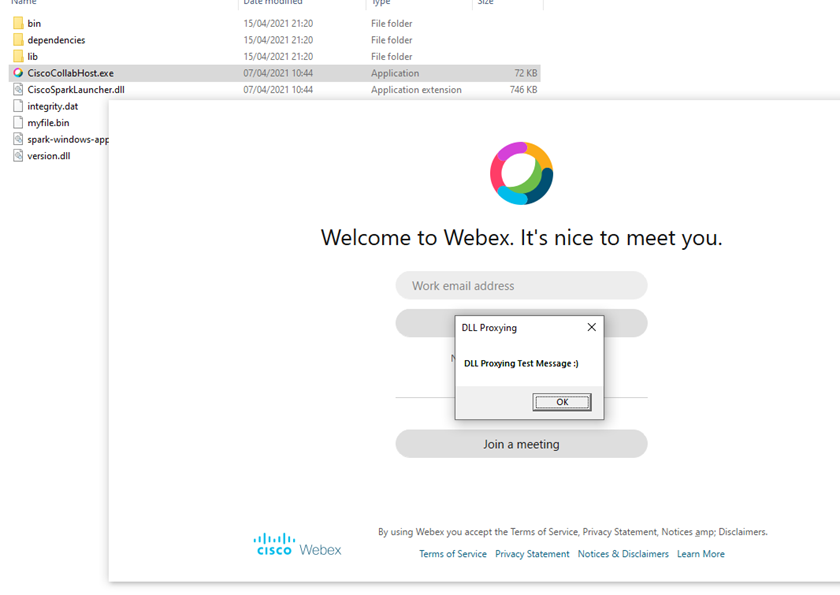Click OK in the DLL Proxying dialog
Screen dimensions: 840x595
562,402
